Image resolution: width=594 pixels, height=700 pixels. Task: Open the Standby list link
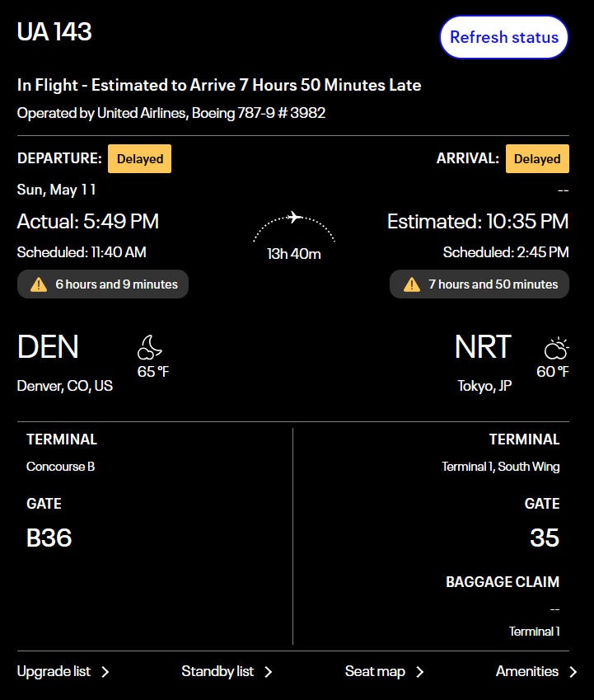pos(217,671)
